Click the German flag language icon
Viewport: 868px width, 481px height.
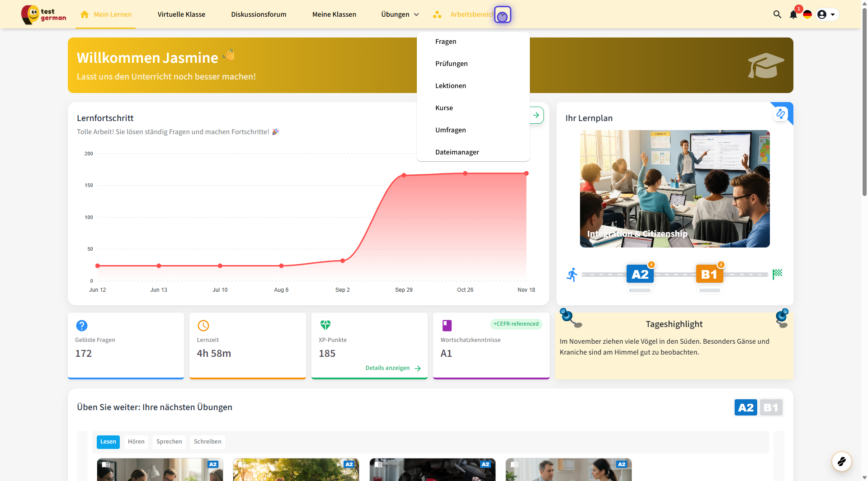[x=807, y=14]
